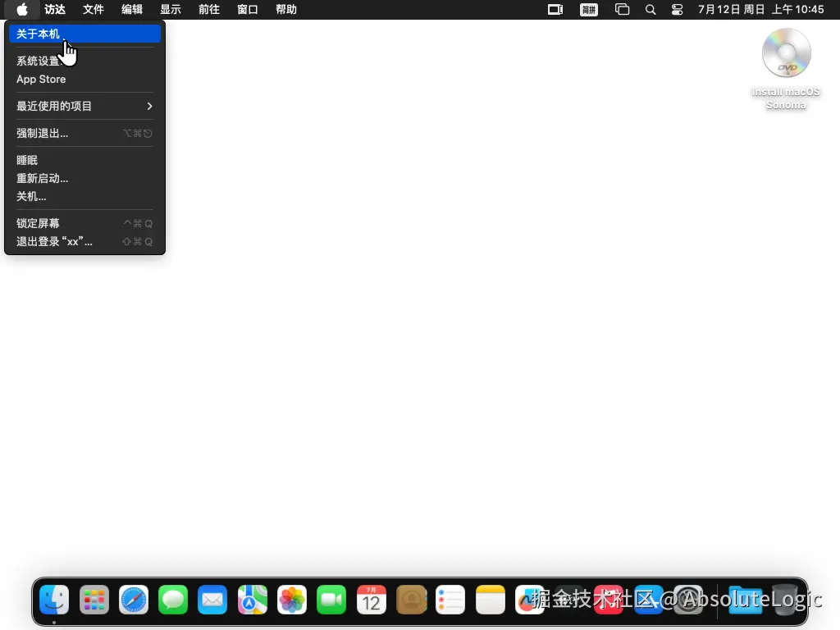This screenshot has height=630, width=840.
Task: Select 重新启动 menu item
Action: (84, 178)
